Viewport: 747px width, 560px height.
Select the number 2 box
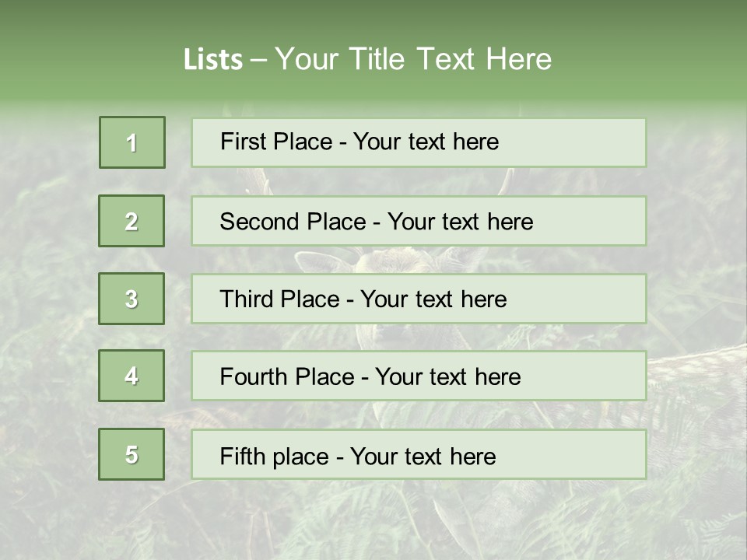[x=132, y=221]
